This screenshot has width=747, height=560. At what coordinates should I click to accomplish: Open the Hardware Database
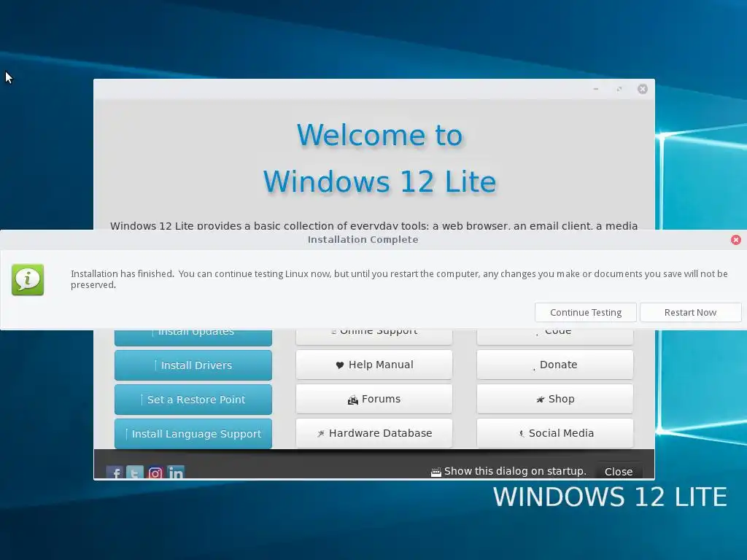(374, 433)
